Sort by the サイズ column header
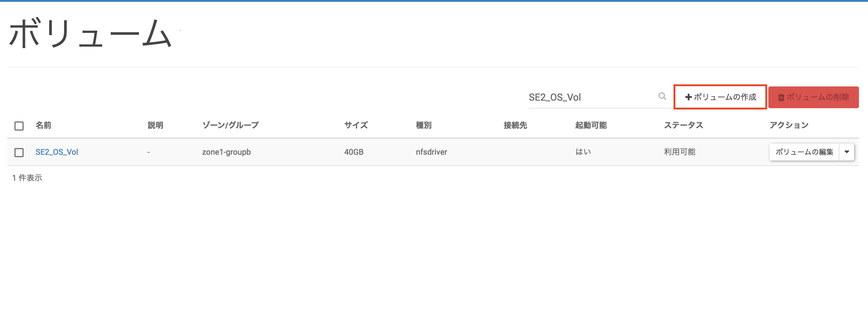Screen dimensions: 868x324 356,125
